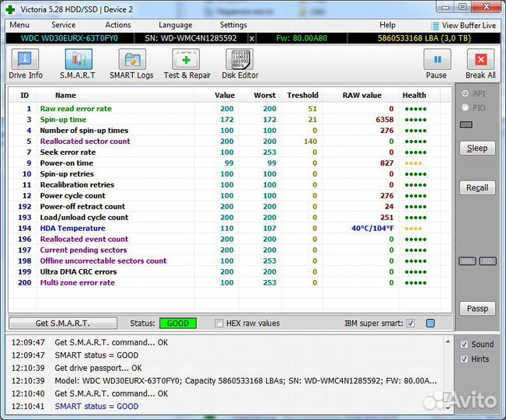Select Multi zone error rate row

(x=230, y=283)
